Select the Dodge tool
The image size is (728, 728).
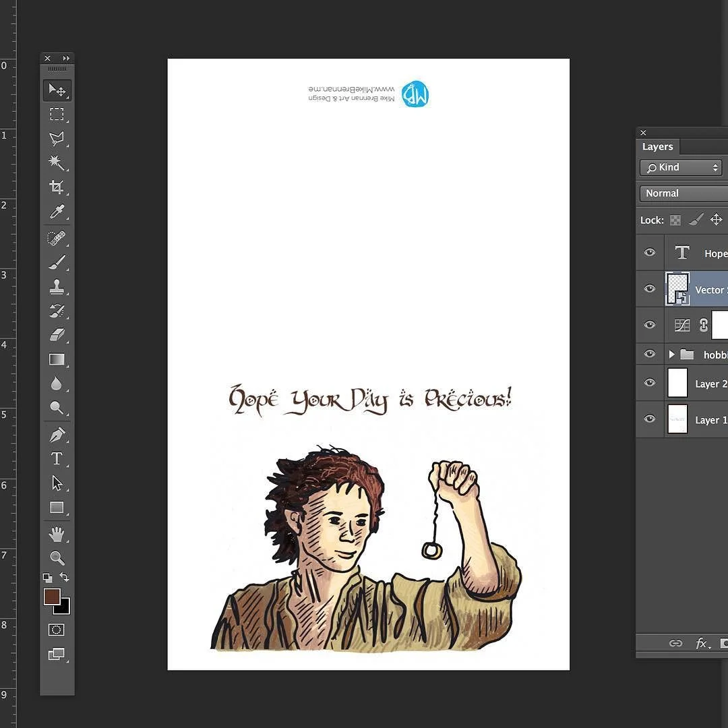tap(57, 408)
